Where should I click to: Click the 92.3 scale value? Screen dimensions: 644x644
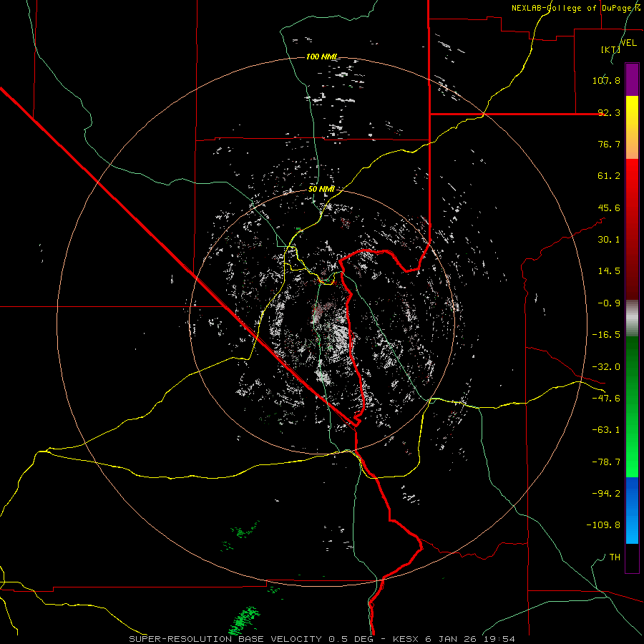click(x=609, y=112)
